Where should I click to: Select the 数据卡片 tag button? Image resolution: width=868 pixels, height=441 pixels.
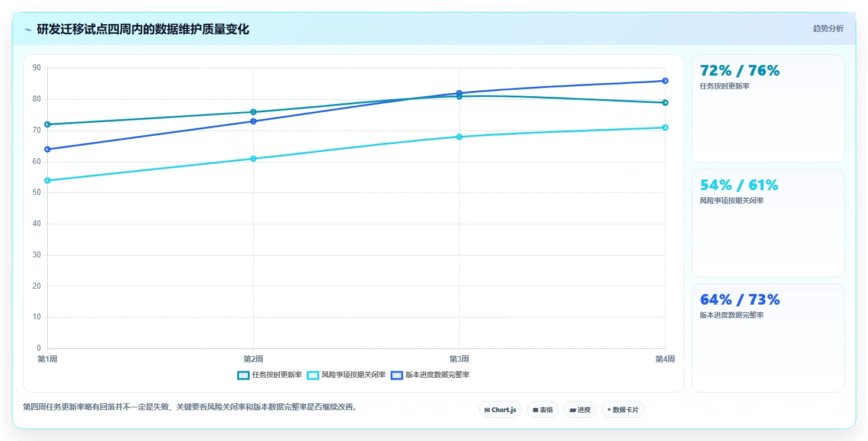coord(623,410)
